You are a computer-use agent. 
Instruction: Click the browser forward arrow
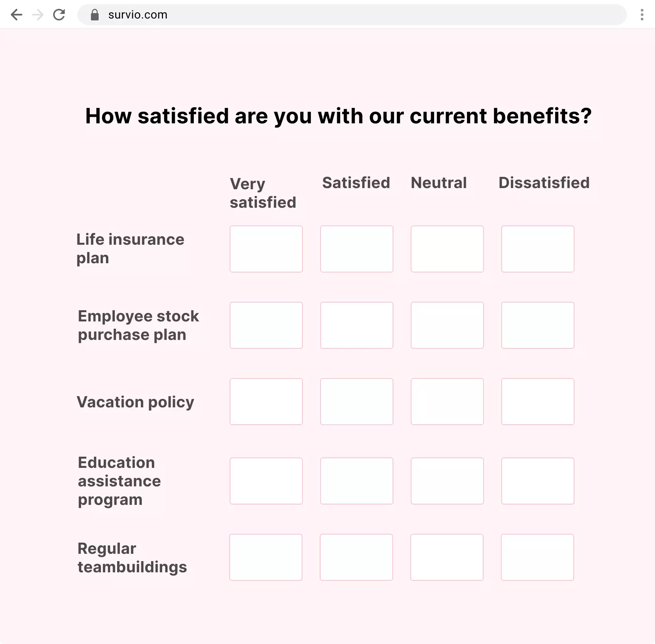[x=38, y=15]
